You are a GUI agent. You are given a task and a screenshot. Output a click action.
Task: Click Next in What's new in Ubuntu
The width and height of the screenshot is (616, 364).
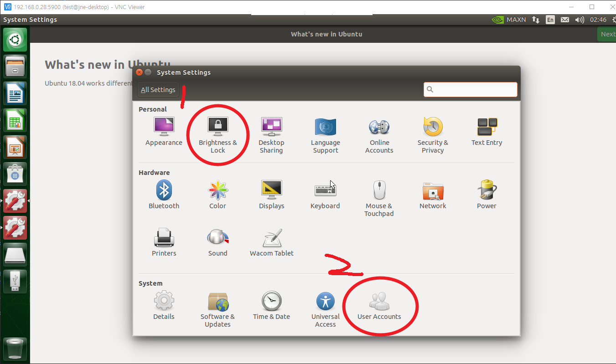click(607, 34)
